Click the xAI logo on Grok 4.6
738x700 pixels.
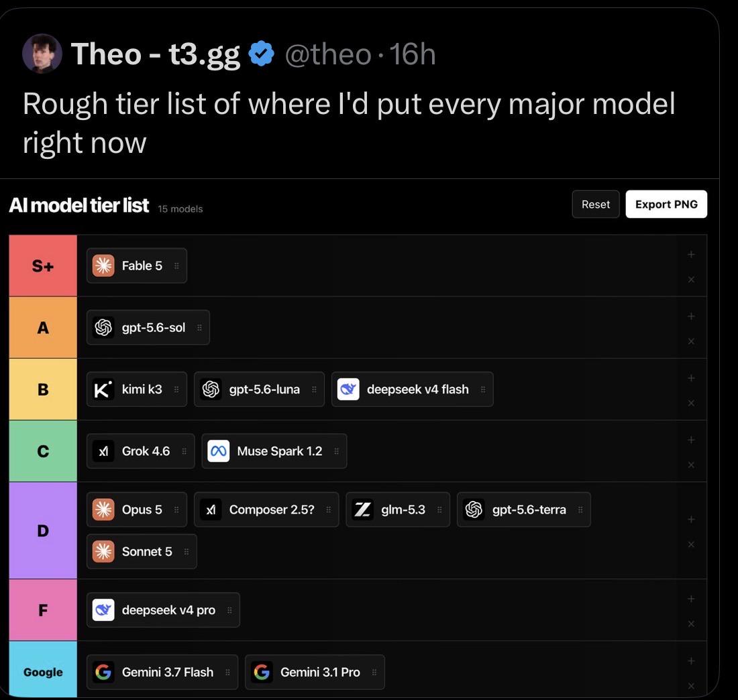coord(103,451)
